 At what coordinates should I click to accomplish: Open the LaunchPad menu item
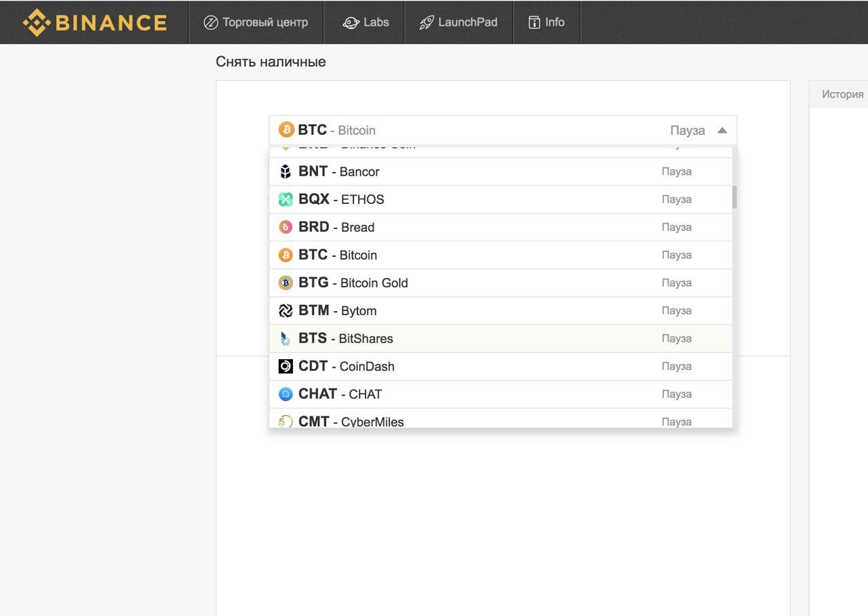(x=458, y=22)
